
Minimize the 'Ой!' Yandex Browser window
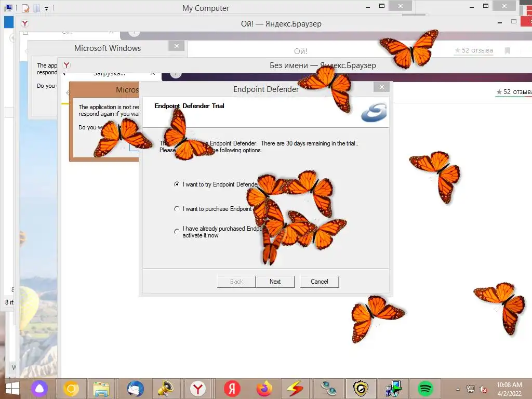pos(499,23)
